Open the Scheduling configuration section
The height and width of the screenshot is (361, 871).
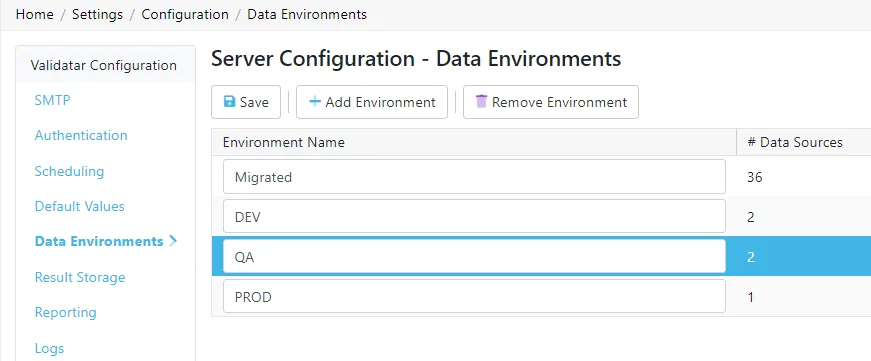click(x=69, y=171)
